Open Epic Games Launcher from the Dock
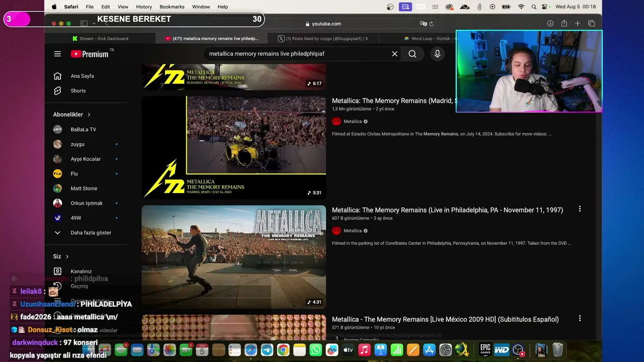Image resolution: width=644 pixels, height=362 pixels. point(485,350)
